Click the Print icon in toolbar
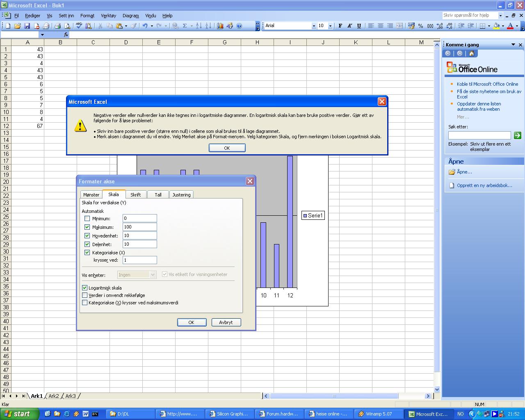 coord(58,26)
